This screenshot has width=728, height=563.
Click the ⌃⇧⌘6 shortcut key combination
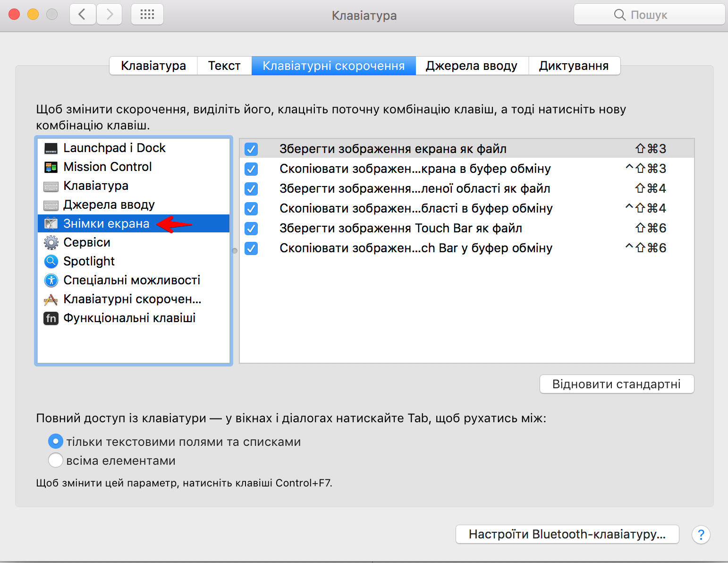pyautogui.click(x=645, y=248)
